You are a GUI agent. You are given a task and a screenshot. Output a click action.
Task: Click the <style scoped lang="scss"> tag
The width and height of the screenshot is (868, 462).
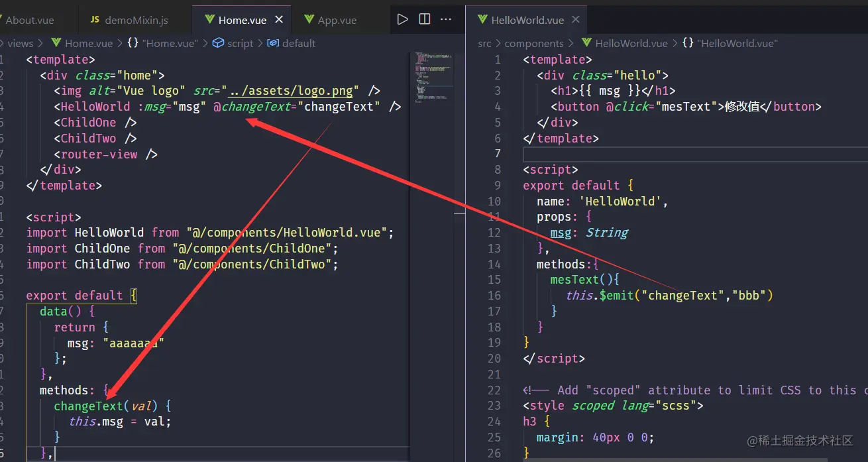(x=613, y=406)
